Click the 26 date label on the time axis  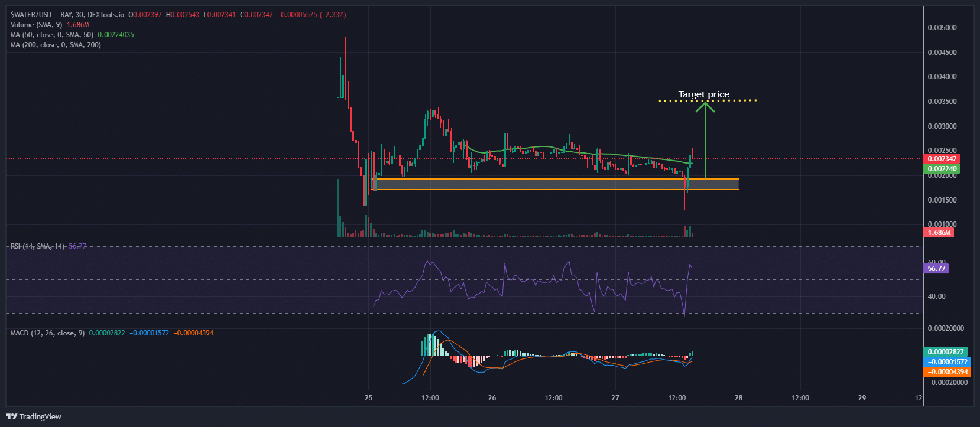click(x=492, y=398)
